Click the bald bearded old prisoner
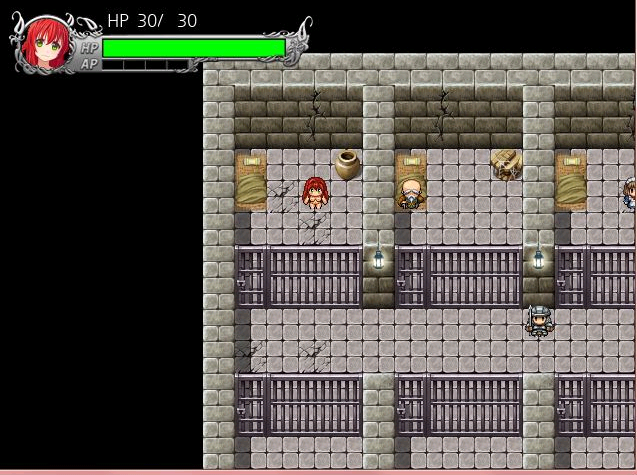 410,193
